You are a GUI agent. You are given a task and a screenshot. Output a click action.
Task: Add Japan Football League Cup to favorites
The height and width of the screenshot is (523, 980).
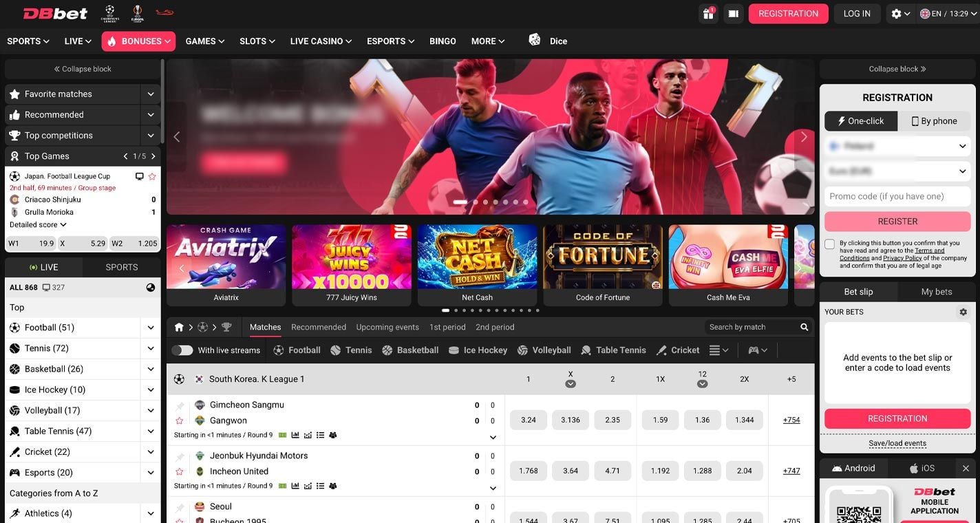pyautogui.click(x=152, y=177)
